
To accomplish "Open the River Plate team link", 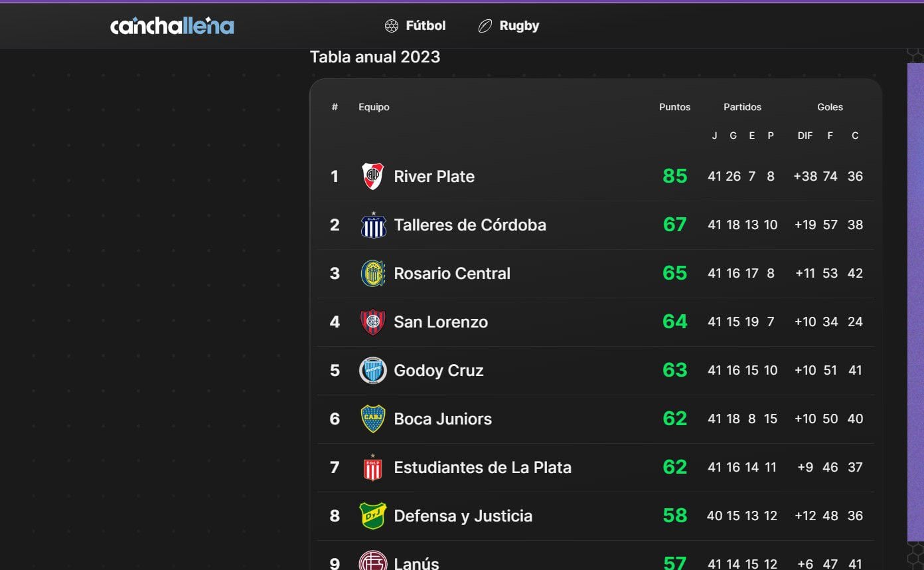I will pyautogui.click(x=434, y=177).
